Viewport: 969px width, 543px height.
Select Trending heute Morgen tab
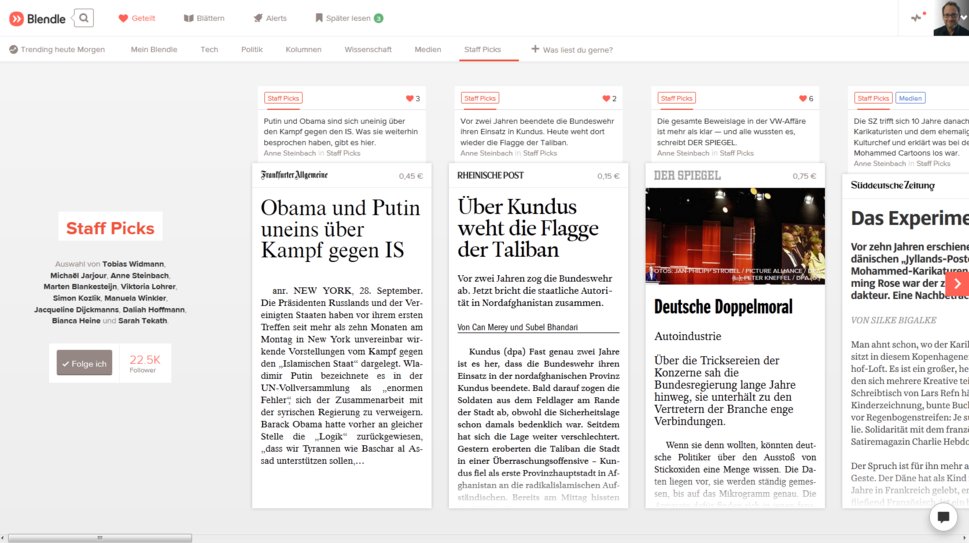tap(57, 49)
